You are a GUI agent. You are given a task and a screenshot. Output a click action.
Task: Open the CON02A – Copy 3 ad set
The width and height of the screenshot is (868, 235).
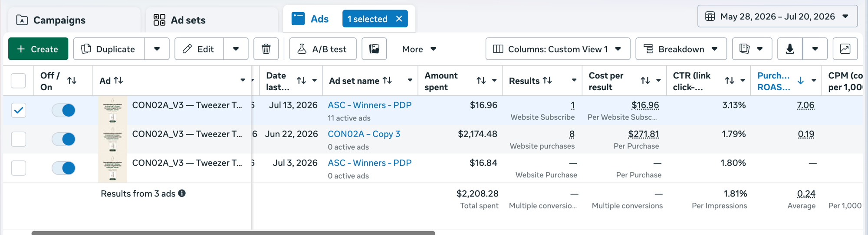(x=364, y=134)
